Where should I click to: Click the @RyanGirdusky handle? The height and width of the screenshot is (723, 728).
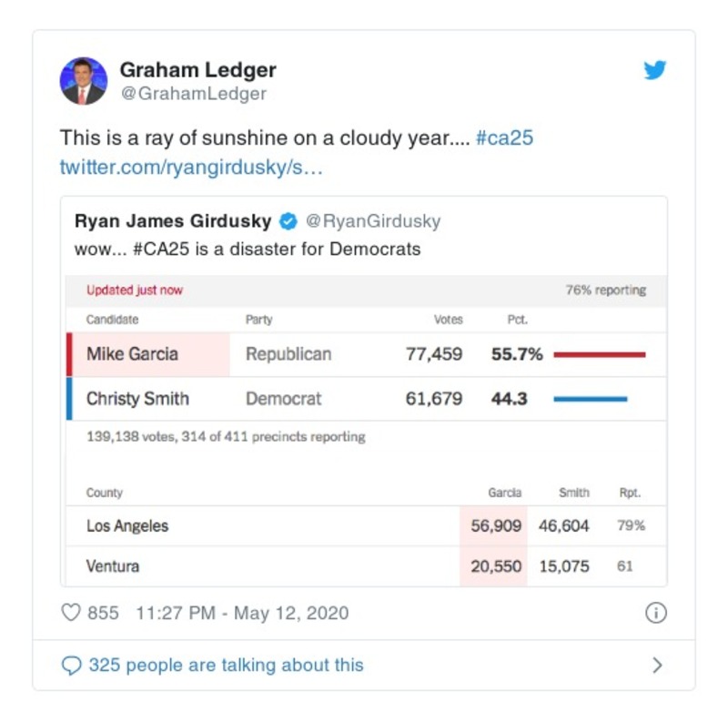pyautogui.click(x=372, y=221)
